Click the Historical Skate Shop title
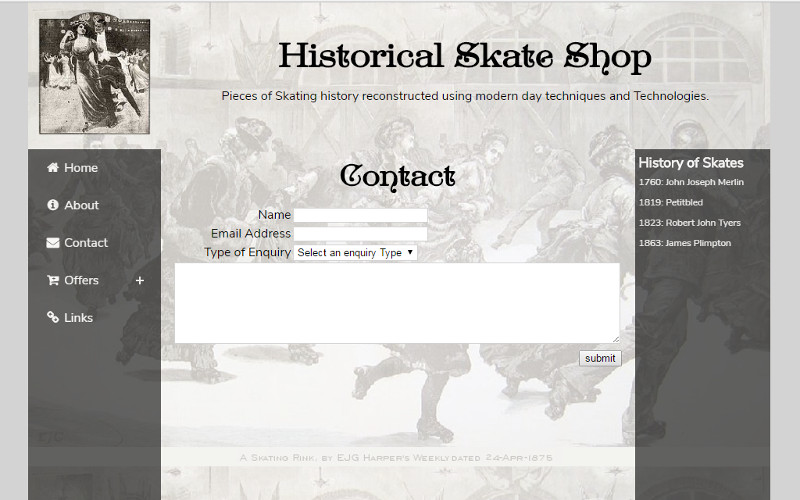 point(465,57)
